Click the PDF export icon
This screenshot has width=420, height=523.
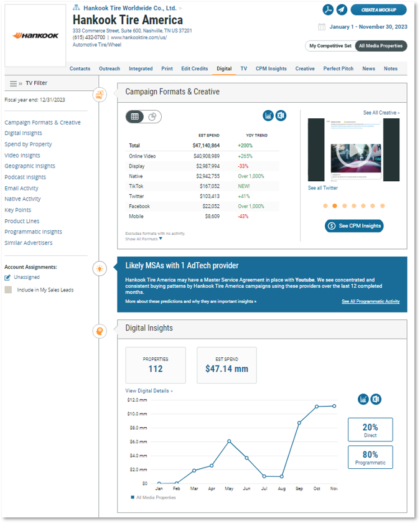click(x=328, y=10)
